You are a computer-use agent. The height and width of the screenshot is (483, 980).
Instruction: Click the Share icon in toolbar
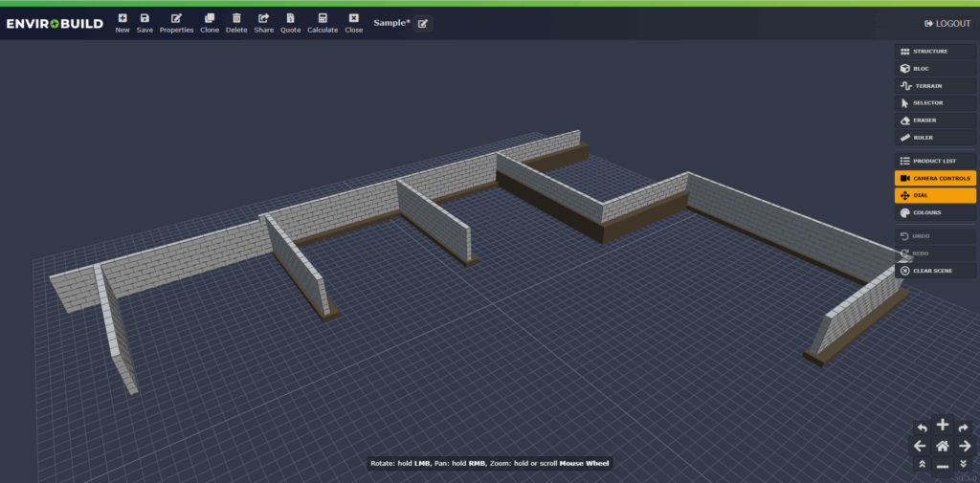[x=263, y=23]
